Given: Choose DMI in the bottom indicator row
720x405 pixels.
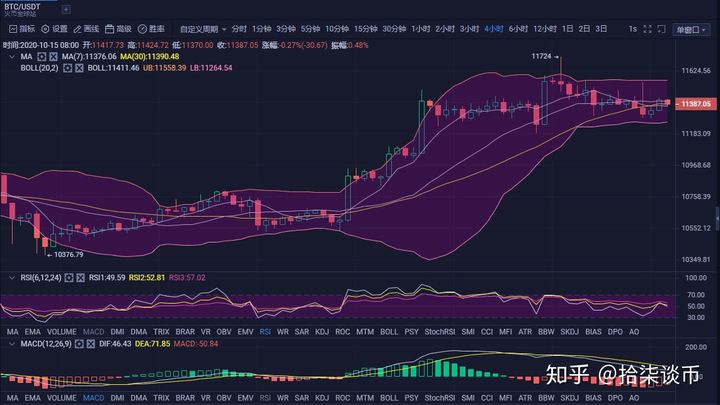Looking at the screenshot, I should tap(117, 398).
